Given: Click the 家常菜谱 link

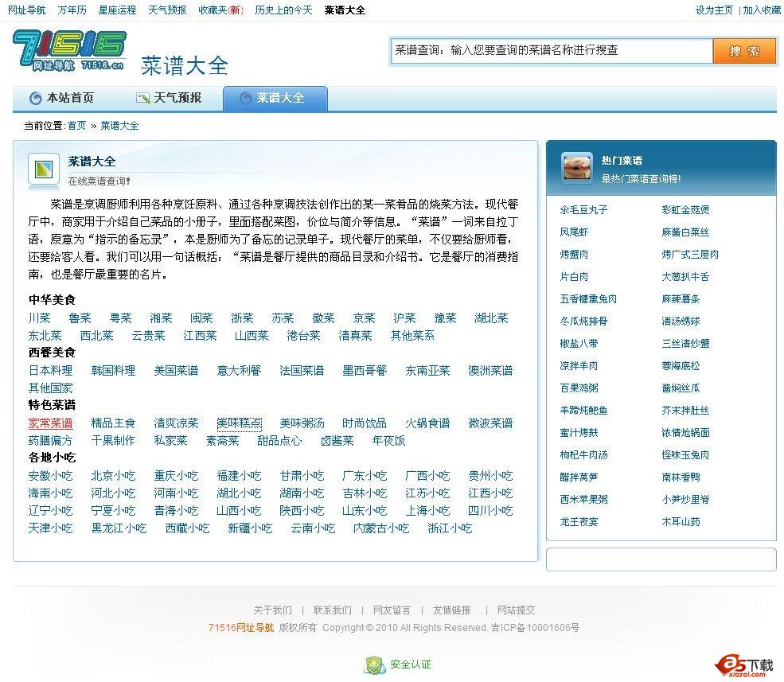Looking at the screenshot, I should point(50,423).
